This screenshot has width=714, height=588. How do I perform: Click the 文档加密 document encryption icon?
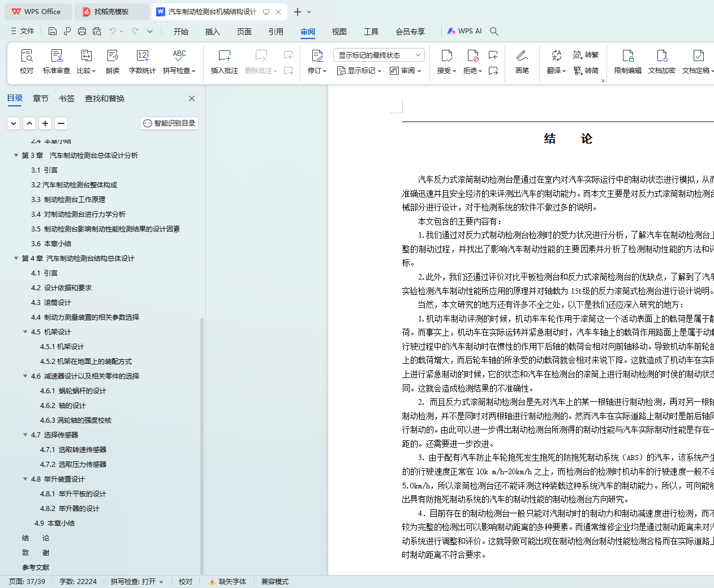[x=662, y=55]
